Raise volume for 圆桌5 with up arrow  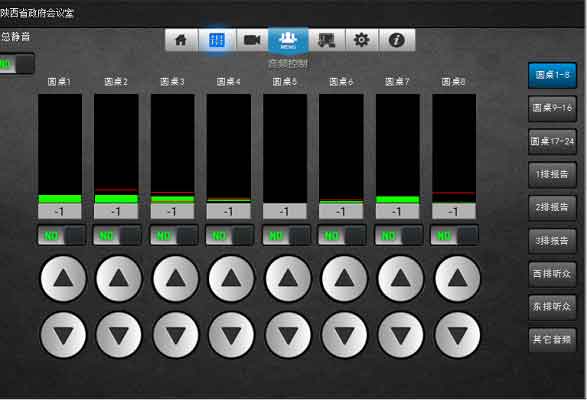288,279
